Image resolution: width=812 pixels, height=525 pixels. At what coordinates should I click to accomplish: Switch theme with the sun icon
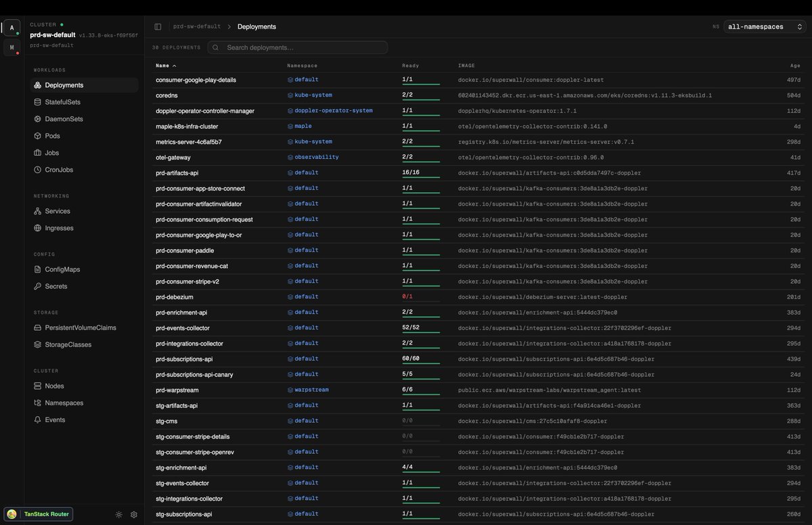[119, 515]
